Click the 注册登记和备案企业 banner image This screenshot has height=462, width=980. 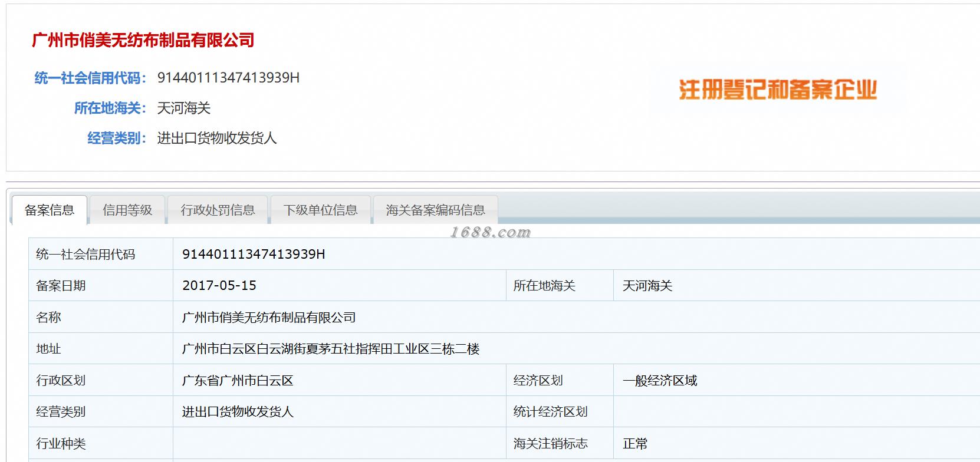click(778, 90)
